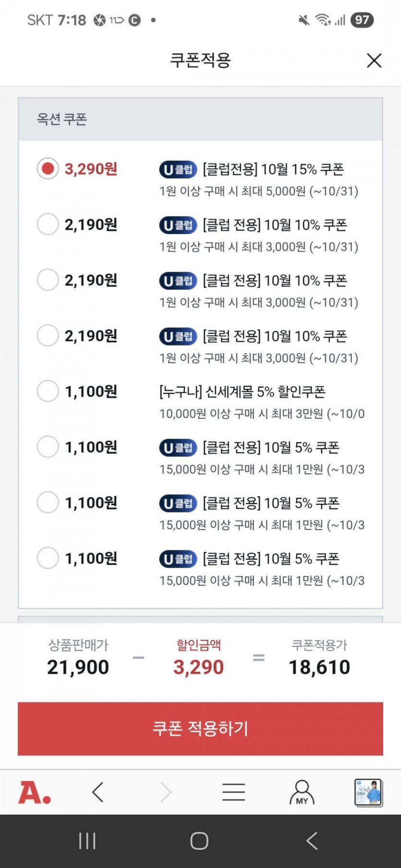Select the last 1,100원 coupon radio button
401x868 pixels.
(x=48, y=558)
